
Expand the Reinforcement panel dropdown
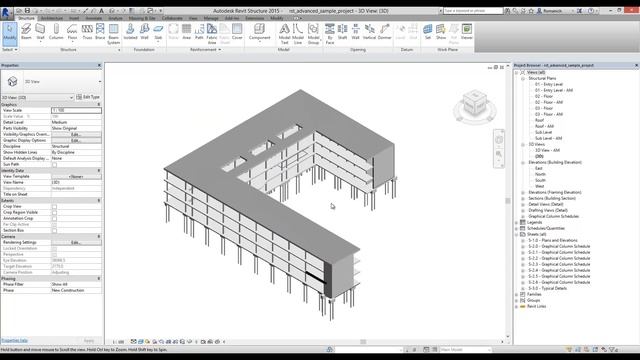click(206, 49)
